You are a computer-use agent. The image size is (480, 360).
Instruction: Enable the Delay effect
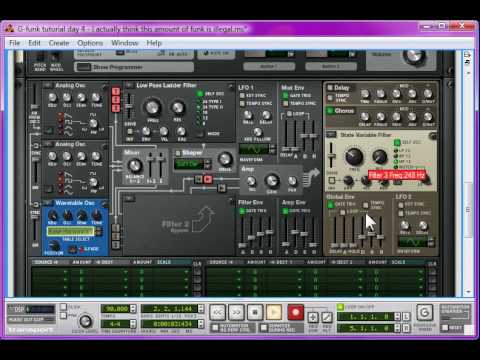click(330, 88)
